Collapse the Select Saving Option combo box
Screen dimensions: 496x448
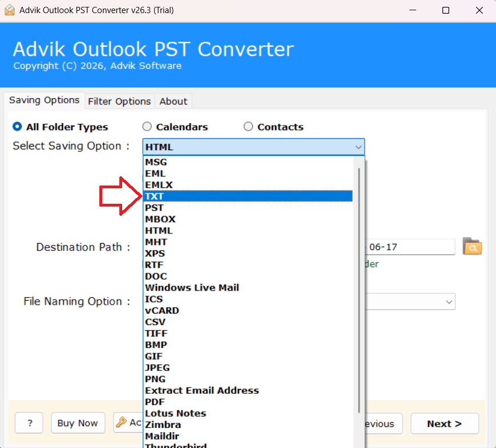coord(253,147)
